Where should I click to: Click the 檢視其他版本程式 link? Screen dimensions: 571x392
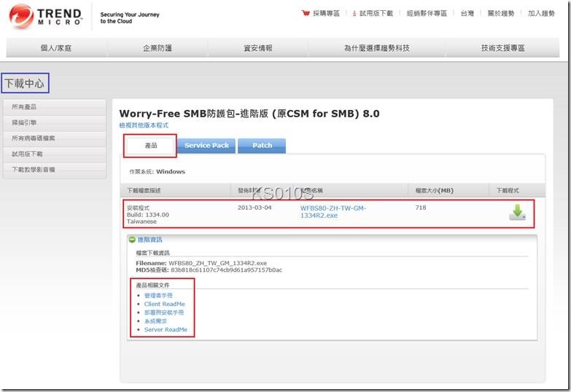[144, 125]
